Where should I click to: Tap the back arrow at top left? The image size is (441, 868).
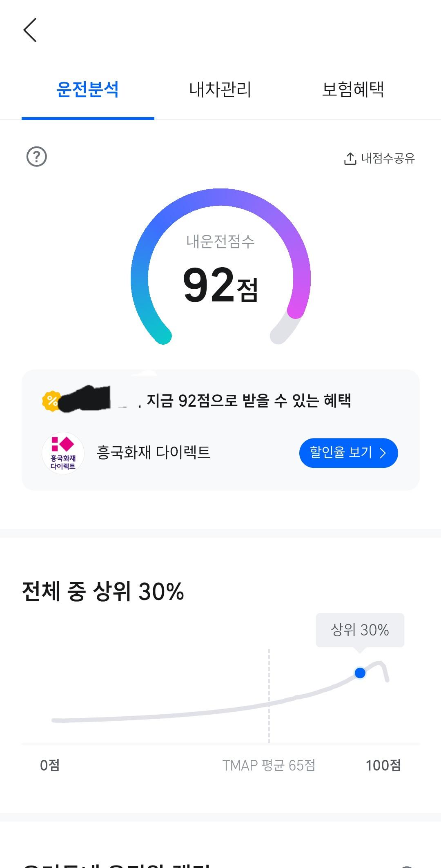coord(30,30)
